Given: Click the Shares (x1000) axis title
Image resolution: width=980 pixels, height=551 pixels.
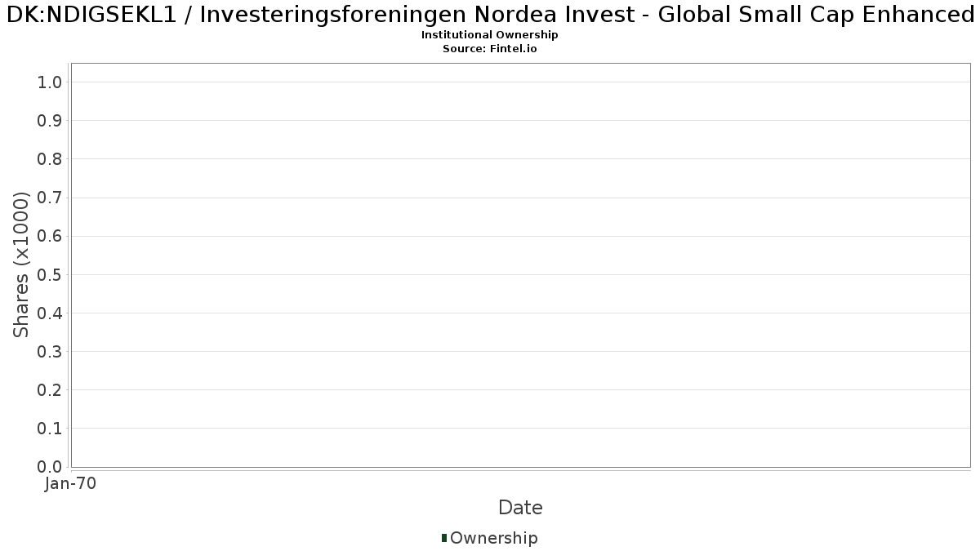Looking at the screenshot, I should [21, 264].
